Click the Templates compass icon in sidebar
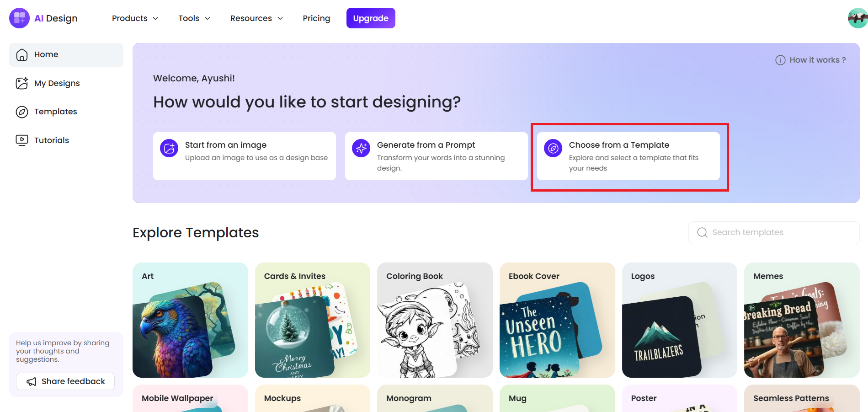This screenshot has height=412, width=868. click(22, 112)
